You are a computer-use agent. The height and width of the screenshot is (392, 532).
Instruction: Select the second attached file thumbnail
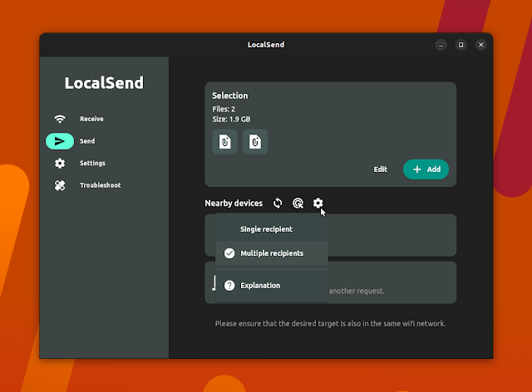[255, 142]
